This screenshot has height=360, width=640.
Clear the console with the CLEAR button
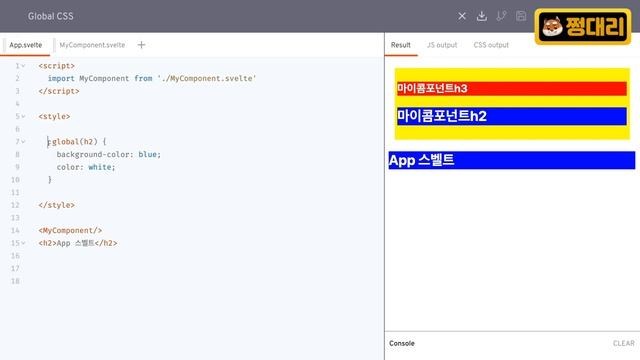coord(624,343)
